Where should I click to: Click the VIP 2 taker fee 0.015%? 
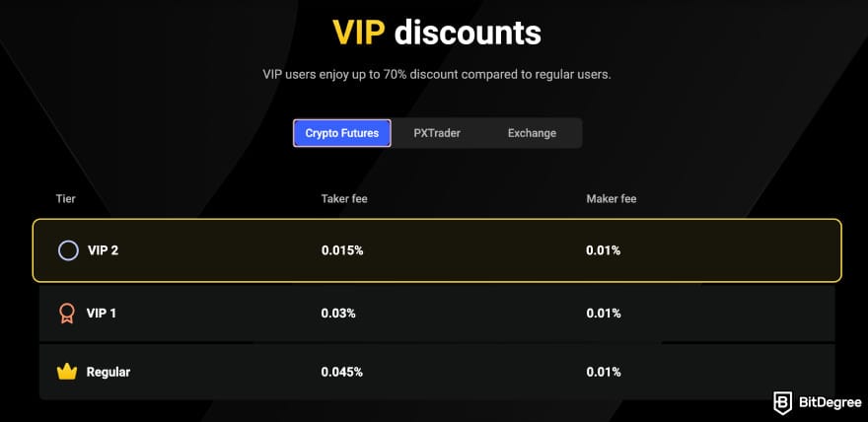[342, 250]
